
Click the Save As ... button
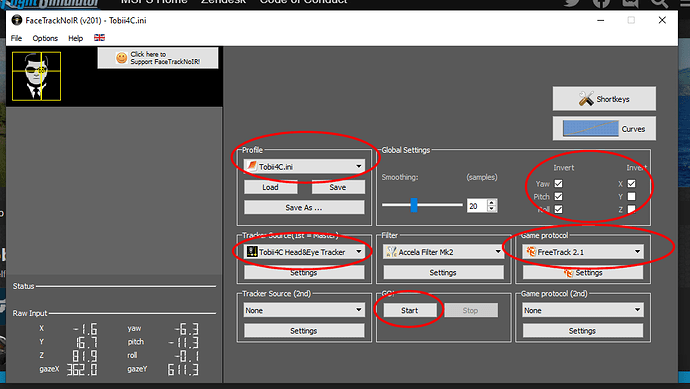pyautogui.click(x=304, y=207)
